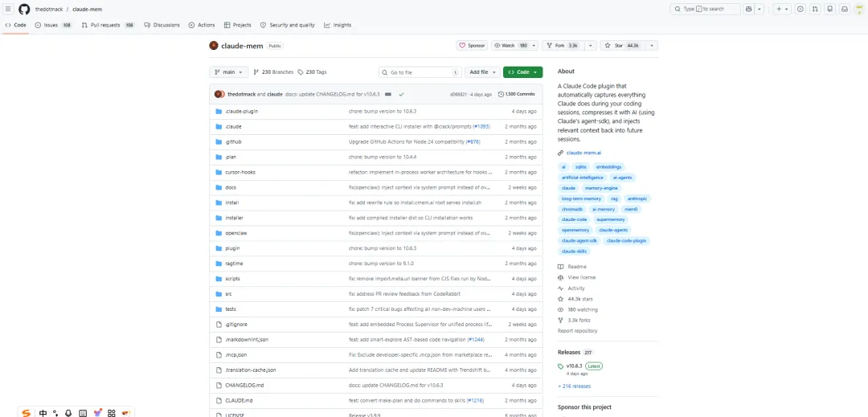Image resolution: width=868 pixels, height=417 pixels.
Task: Focus the 'Go to file' search field
Action: pyautogui.click(x=420, y=72)
